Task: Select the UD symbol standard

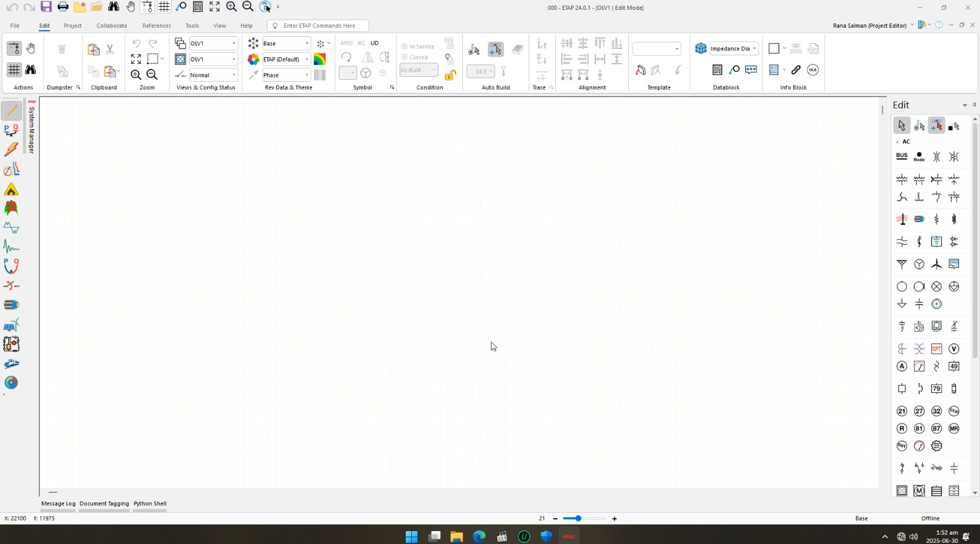Action: (x=374, y=43)
